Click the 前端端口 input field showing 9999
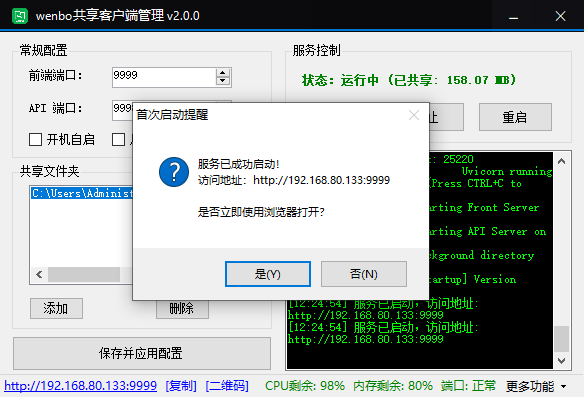This screenshot has height=397, width=584. coord(164,77)
